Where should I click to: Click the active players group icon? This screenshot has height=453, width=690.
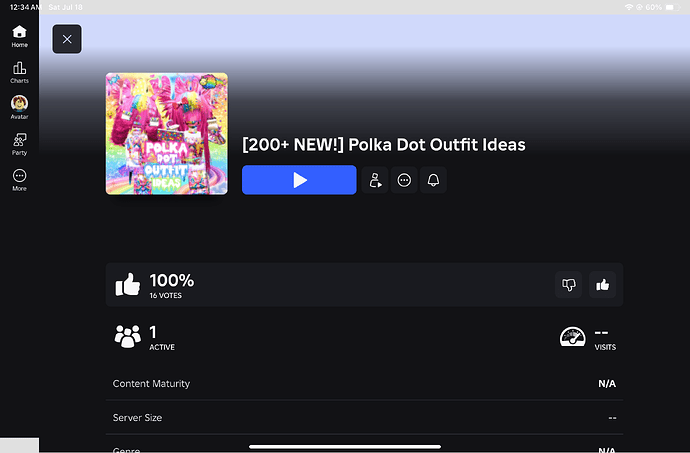tap(128, 337)
